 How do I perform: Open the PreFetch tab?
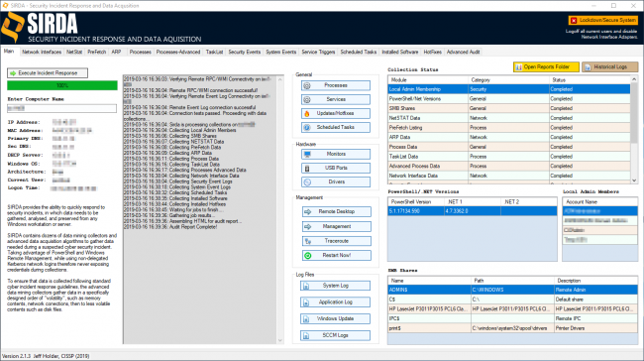[x=97, y=53]
